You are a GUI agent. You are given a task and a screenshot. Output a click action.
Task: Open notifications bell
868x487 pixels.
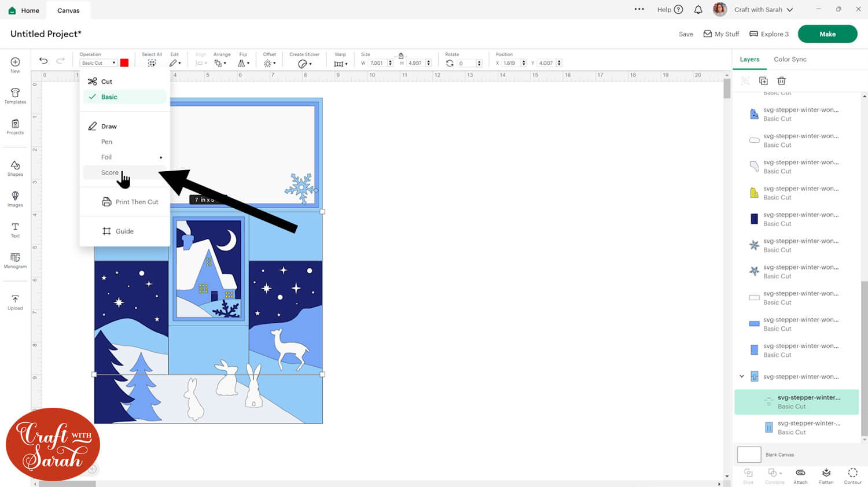[698, 10]
